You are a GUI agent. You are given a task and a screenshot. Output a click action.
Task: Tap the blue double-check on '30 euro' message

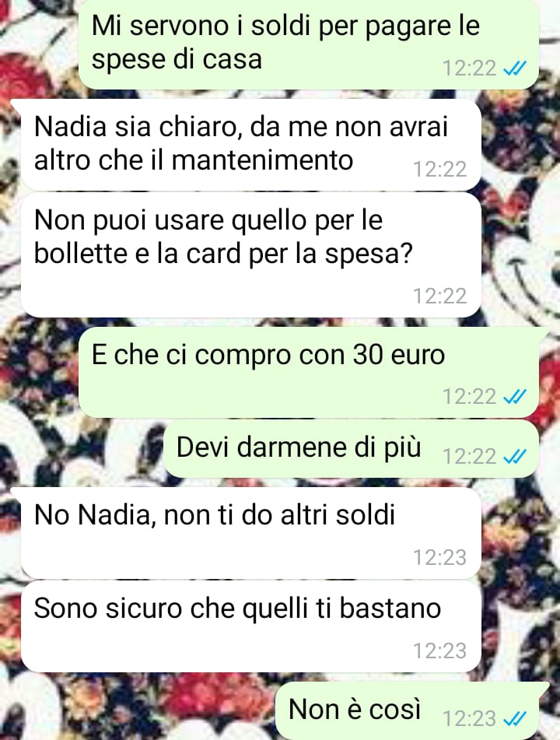[515, 396]
